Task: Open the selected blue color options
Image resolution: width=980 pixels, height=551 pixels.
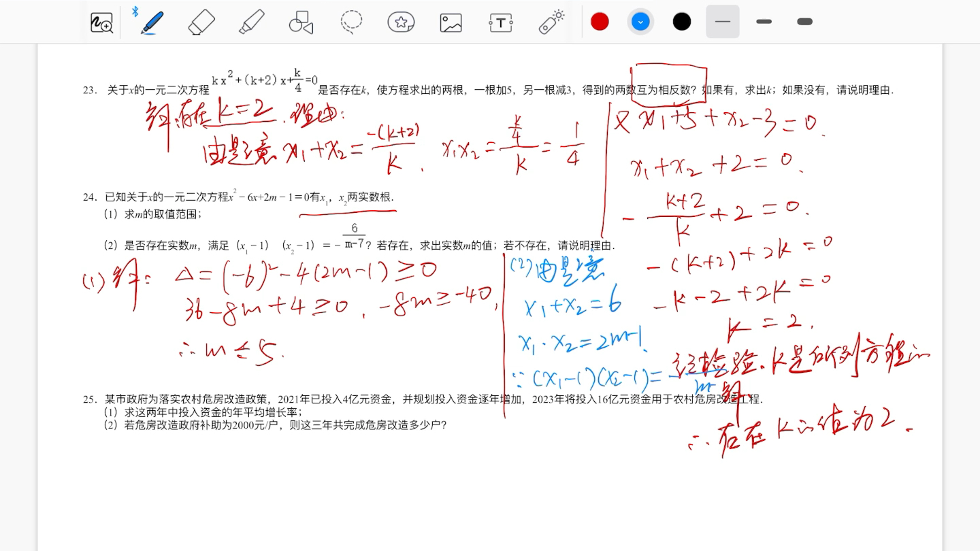Action: pos(640,22)
